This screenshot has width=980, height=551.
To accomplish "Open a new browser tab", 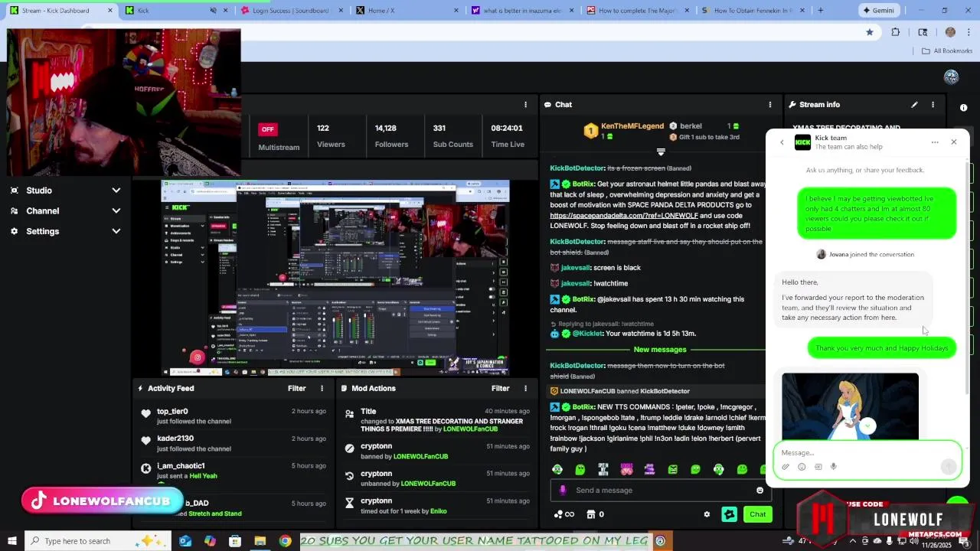I will click(x=821, y=11).
